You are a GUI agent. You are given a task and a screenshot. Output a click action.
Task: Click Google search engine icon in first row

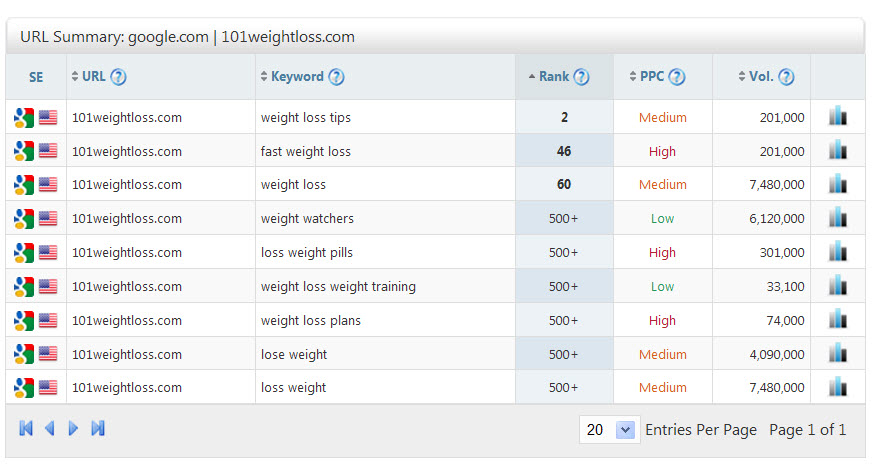click(x=24, y=117)
